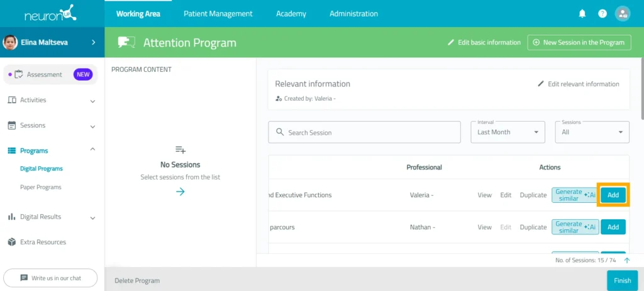Viewport: 644px width, 291px height.
Task: Open the Patient Management tab
Action: [218, 14]
